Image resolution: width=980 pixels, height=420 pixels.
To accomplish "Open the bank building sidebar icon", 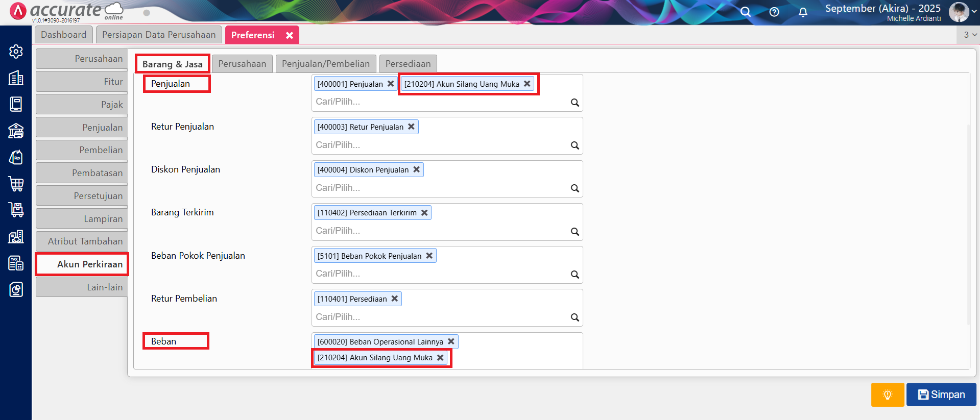I will (16, 131).
